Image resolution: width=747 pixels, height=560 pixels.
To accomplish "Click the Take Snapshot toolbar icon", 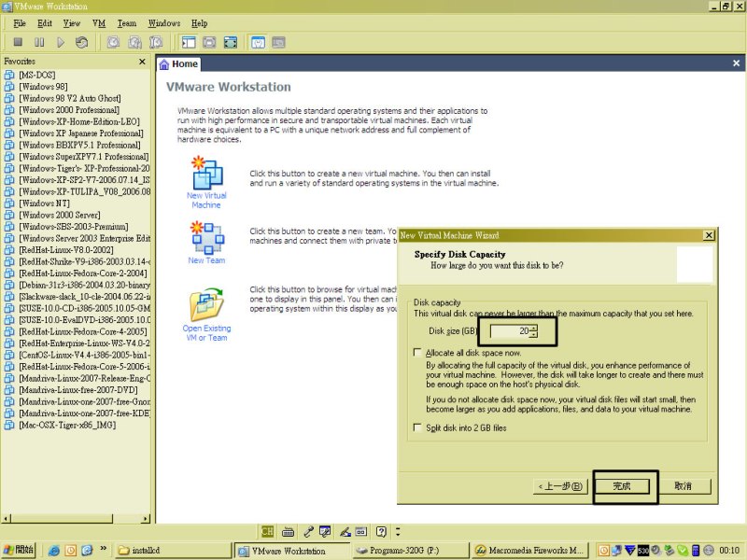I will coord(113,42).
